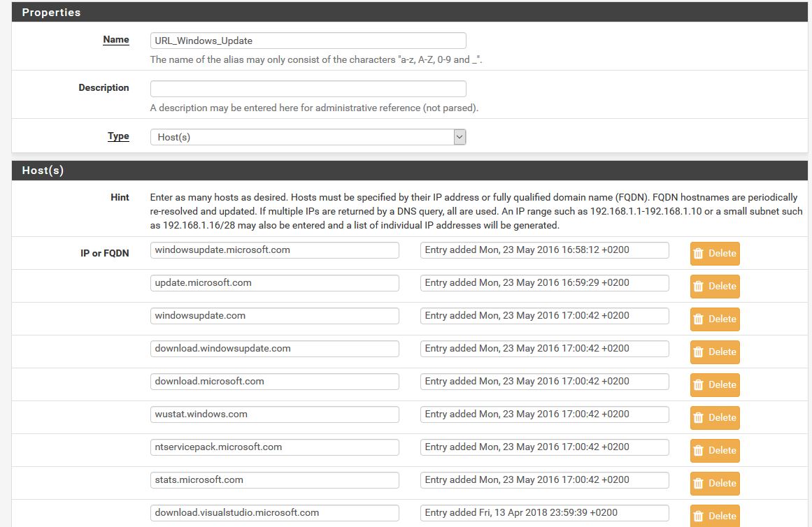Click trash icon beside stats.microsoft.com
Image resolution: width=812 pixels, height=527 pixels.
[x=698, y=484]
